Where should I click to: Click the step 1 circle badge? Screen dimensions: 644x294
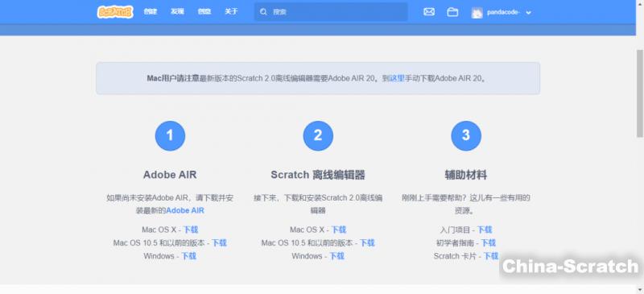(x=170, y=135)
